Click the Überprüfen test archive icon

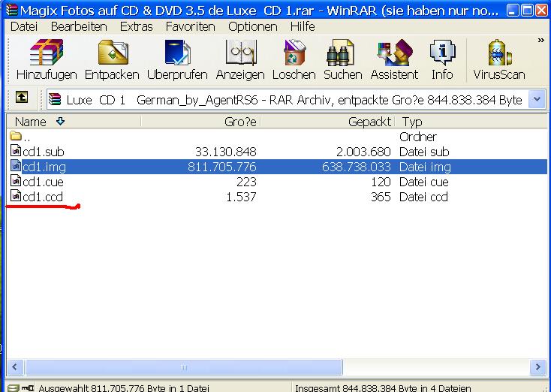pos(177,53)
